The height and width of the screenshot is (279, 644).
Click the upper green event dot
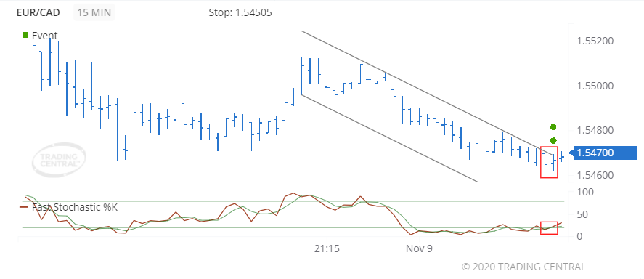coord(553,127)
